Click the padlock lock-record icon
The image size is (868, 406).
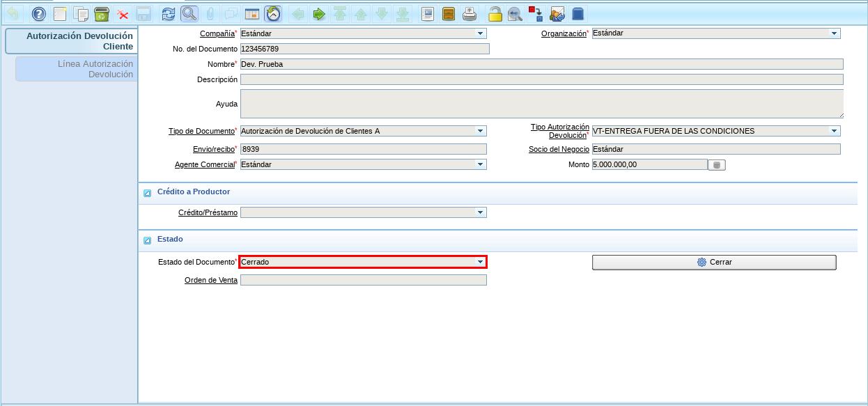coord(495,14)
